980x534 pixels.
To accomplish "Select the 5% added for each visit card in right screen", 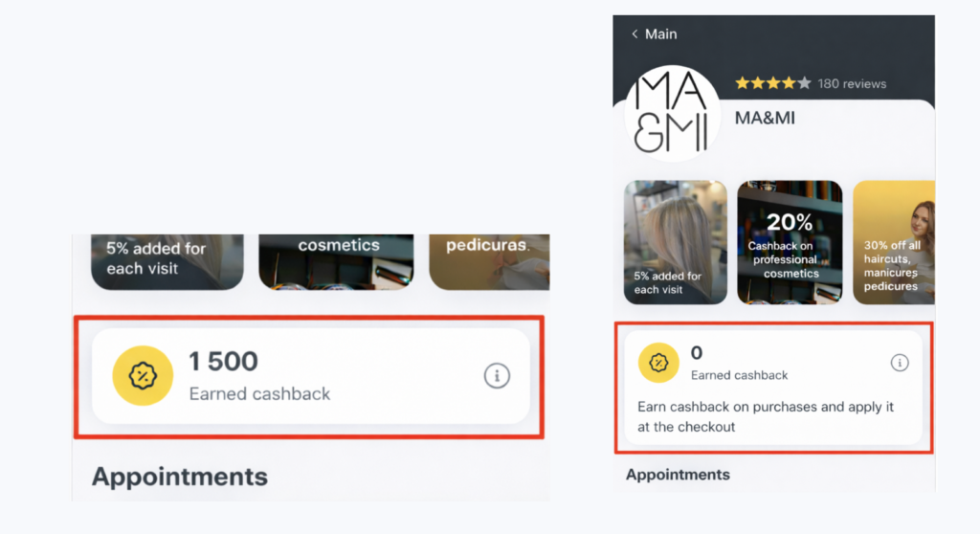I will pyautogui.click(x=675, y=242).
